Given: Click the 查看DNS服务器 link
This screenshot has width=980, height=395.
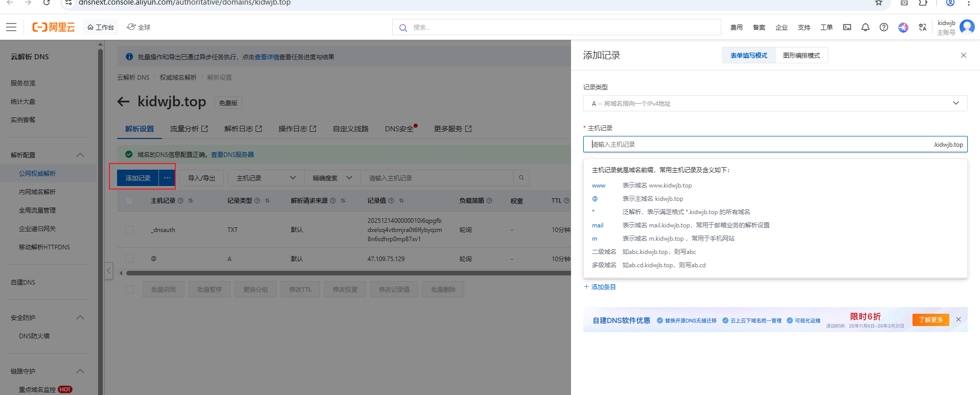Looking at the screenshot, I should click(232, 154).
